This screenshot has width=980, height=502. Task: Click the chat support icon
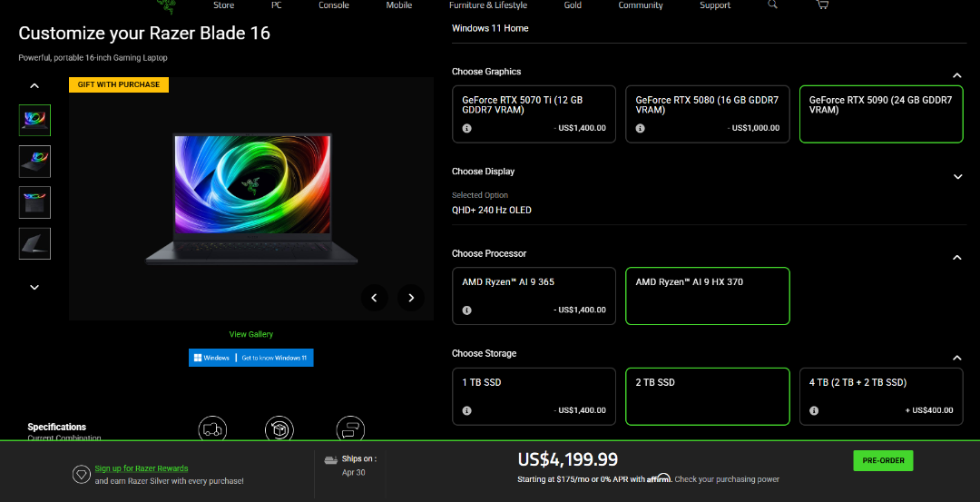[350, 428]
